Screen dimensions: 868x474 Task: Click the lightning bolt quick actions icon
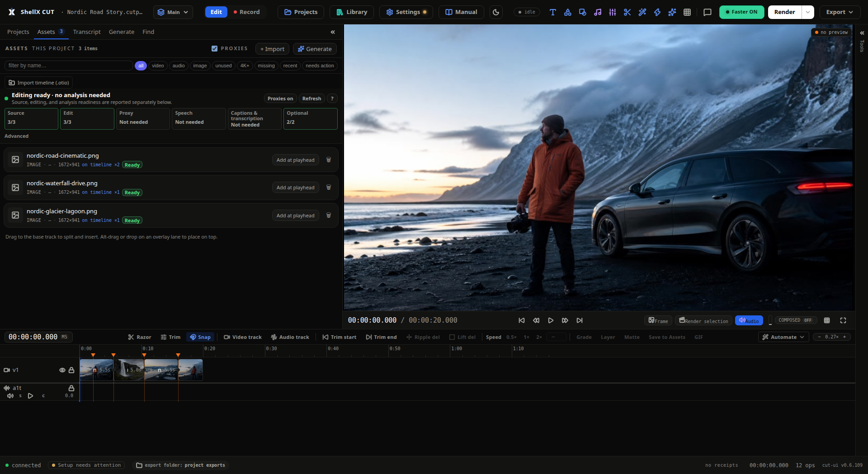657,12
